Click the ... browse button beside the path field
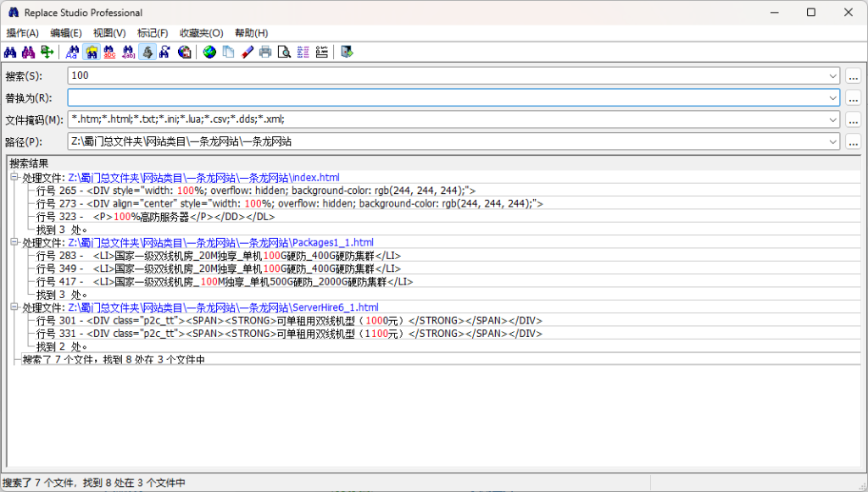The image size is (868, 492). point(853,141)
